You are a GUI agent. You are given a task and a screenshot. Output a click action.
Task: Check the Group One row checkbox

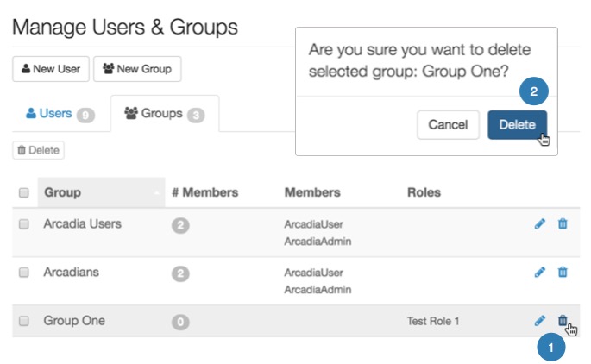click(24, 321)
